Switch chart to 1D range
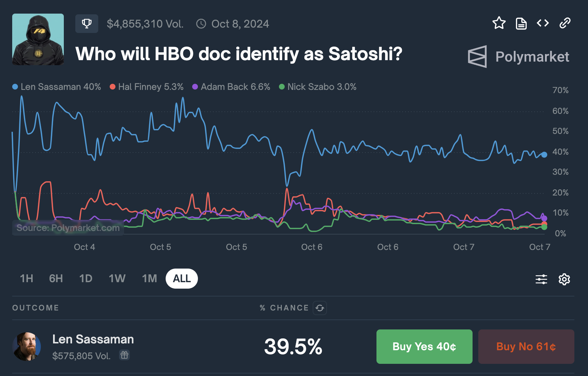This screenshot has height=376, width=588. 86,279
